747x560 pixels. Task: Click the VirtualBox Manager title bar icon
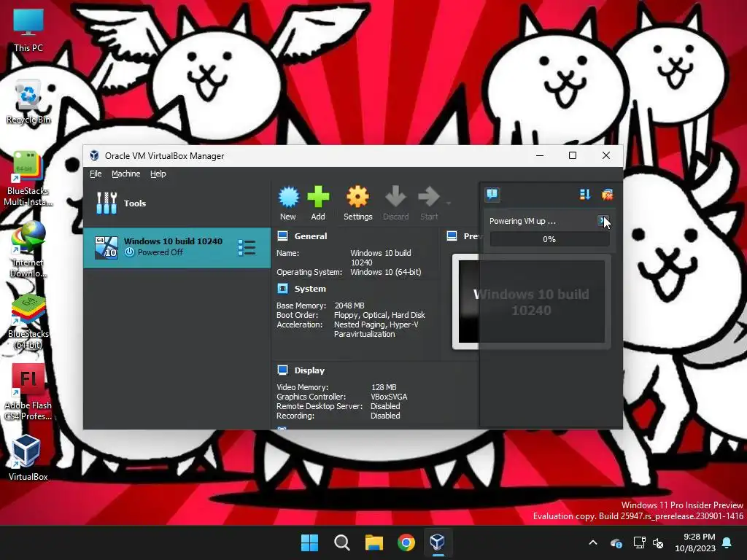(x=94, y=156)
